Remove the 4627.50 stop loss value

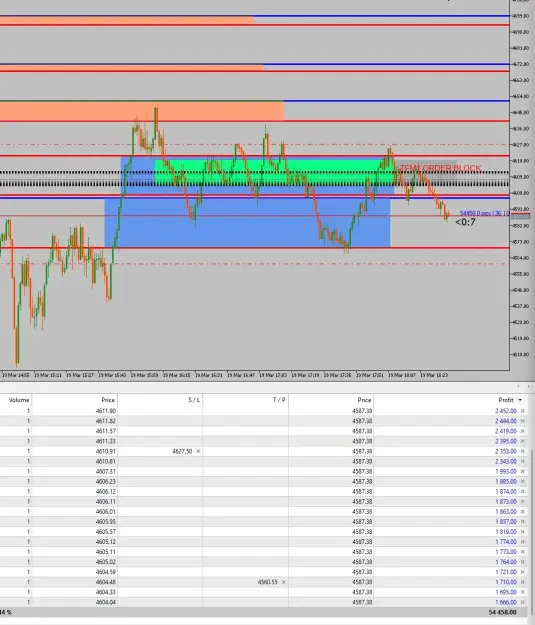198,451
